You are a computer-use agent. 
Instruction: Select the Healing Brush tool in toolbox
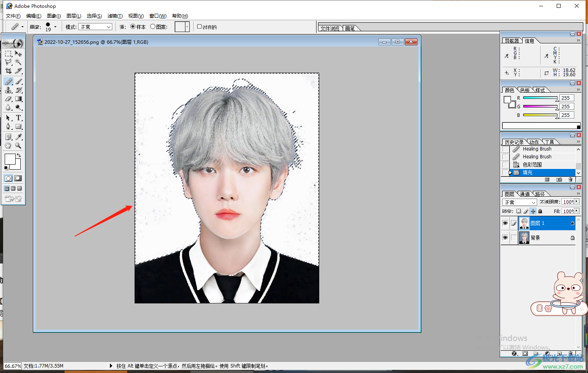[x=8, y=81]
